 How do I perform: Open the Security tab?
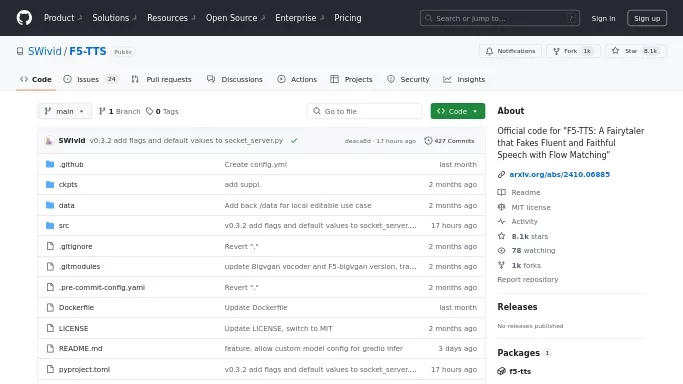[408, 79]
